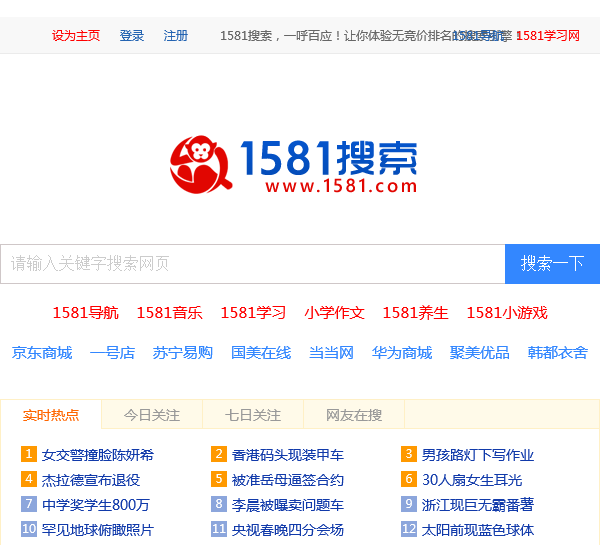Open hot topic 男孩路灯下写作业
The height and width of the screenshot is (545, 600).
478,455
